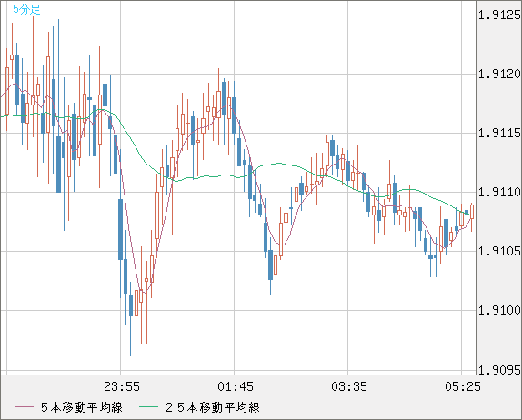Click the 1.9095 price axis label
Viewport: 522px width, 420px height.
point(499,369)
